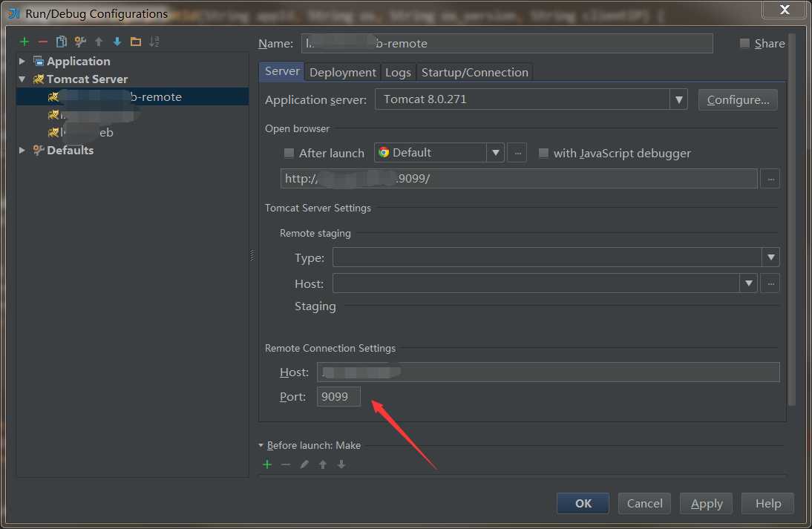The width and height of the screenshot is (812, 529).
Task: Toggle the After launch checkbox
Action: (289, 154)
